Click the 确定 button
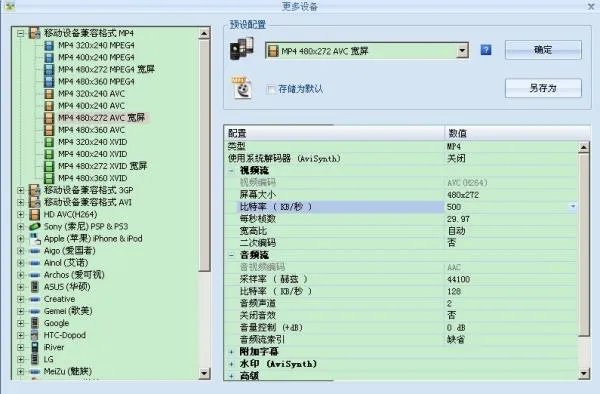The width and height of the screenshot is (600, 394). (543, 50)
